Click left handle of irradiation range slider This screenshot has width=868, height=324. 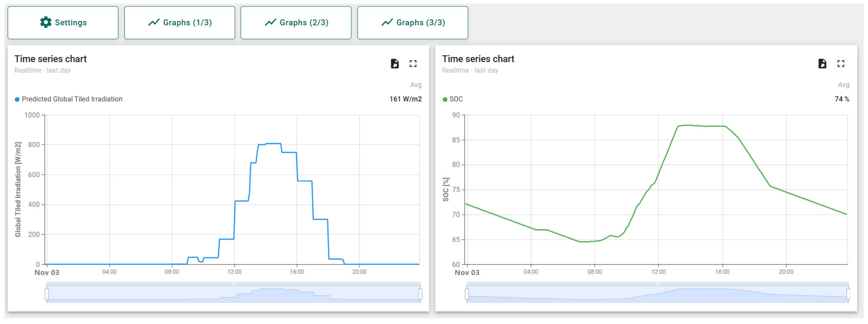click(x=46, y=294)
